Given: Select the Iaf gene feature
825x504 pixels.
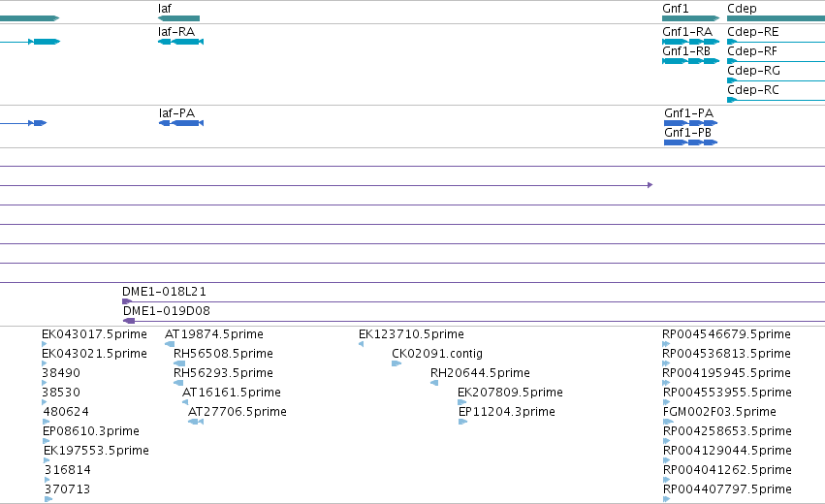Looking at the screenshot, I should coord(178,18).
